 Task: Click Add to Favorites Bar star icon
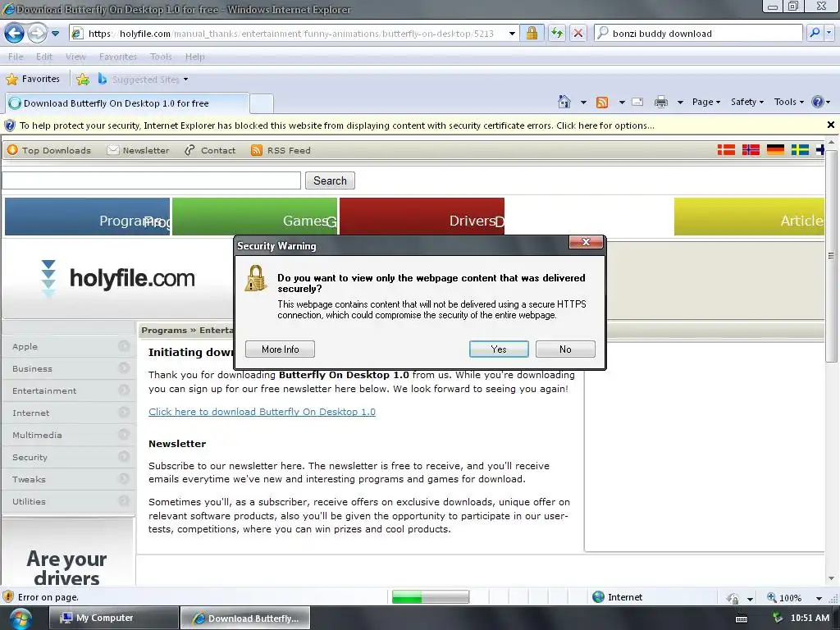point(83,80)
